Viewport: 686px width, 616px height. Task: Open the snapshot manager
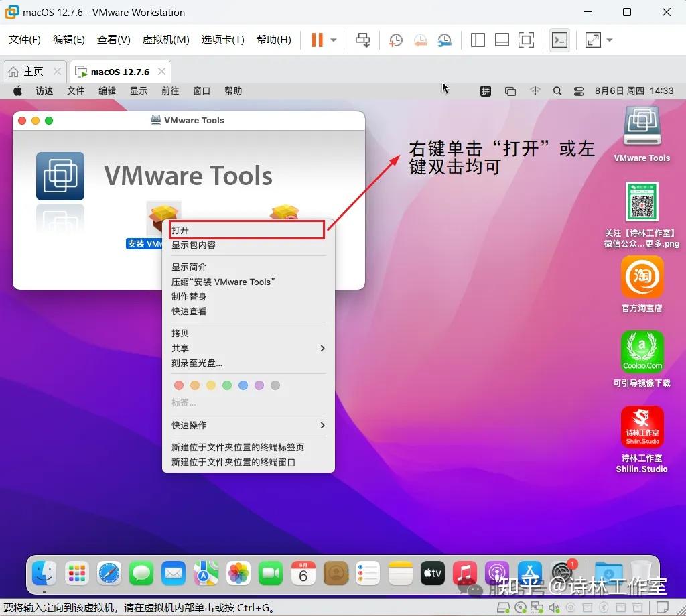point(445,40)
